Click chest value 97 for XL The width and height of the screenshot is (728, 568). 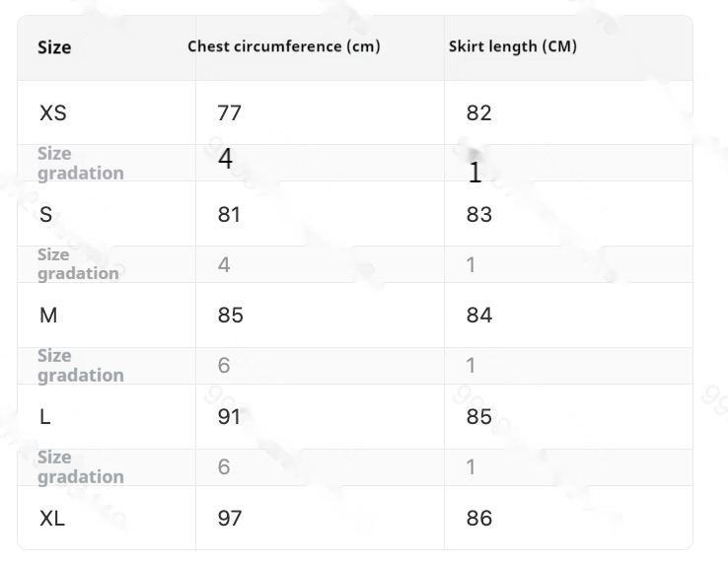pos(230,519)
